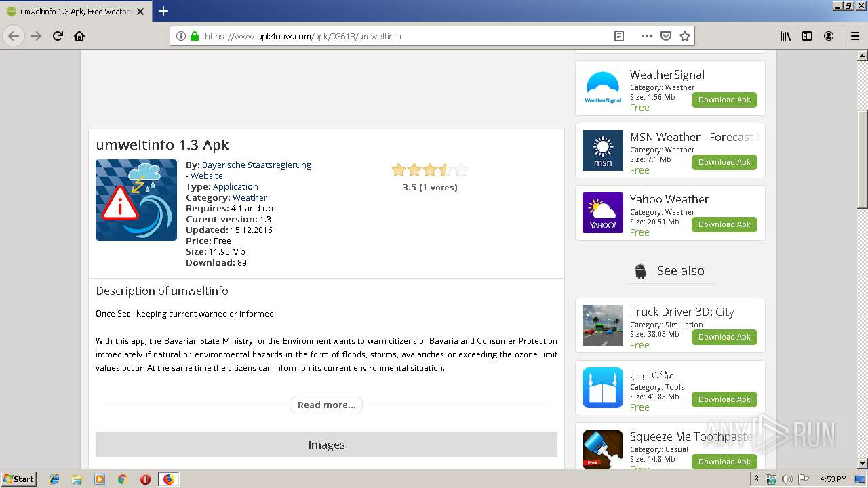
Task: Open Yahoo Weather title link
Action: point(669,199)
